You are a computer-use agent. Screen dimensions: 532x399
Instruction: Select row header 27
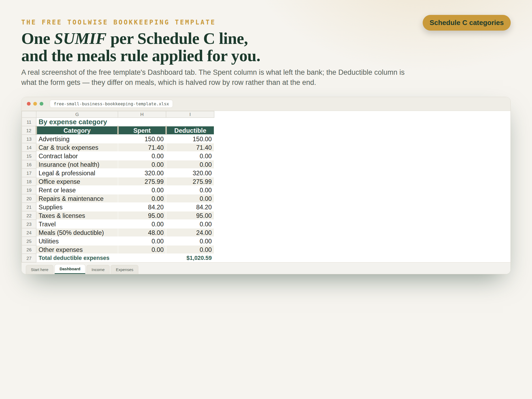click(29, 258)
